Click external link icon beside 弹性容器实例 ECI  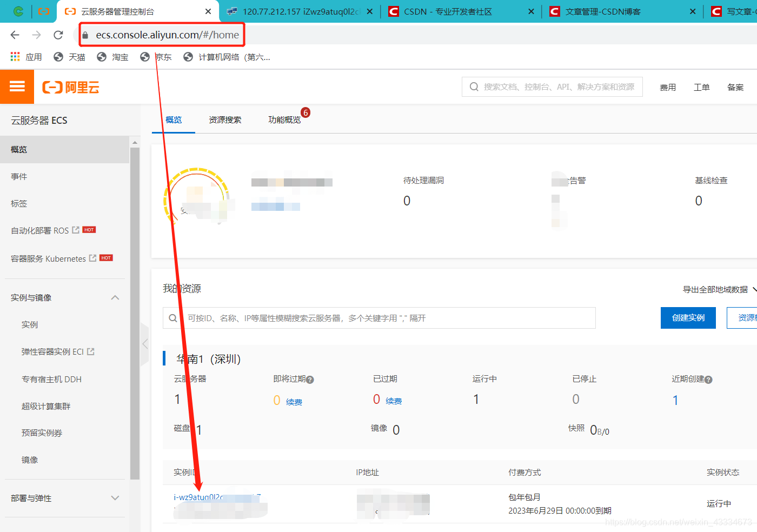pos(91,351)
